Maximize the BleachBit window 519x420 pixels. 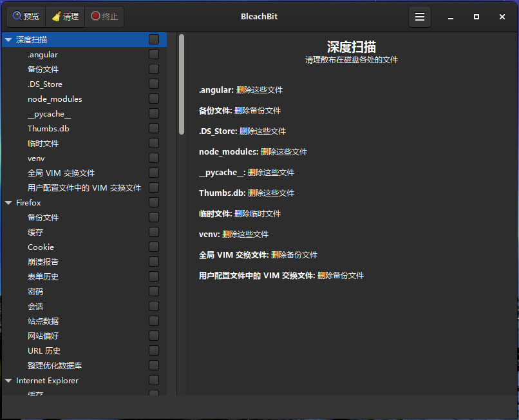point(477,17)
